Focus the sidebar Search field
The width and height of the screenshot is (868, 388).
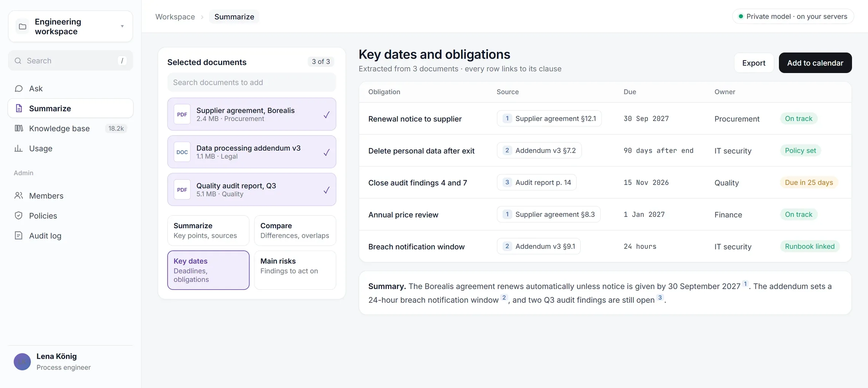pos(70,60)
